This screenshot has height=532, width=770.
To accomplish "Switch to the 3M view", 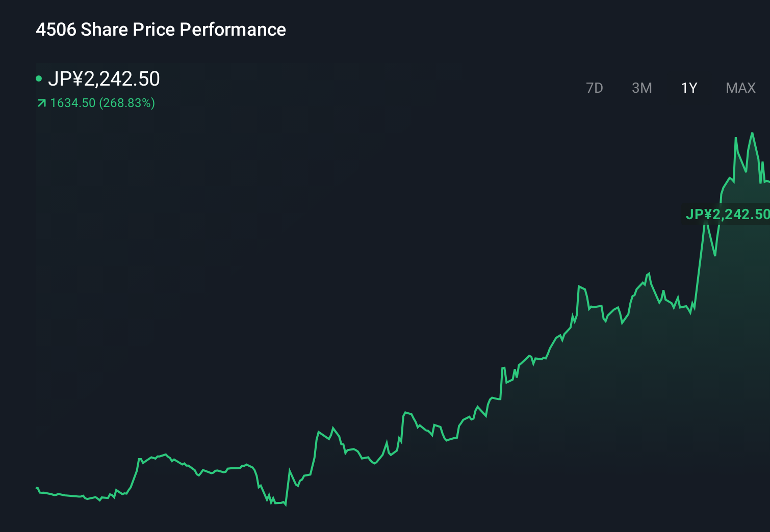I will (x=641, y=88).
